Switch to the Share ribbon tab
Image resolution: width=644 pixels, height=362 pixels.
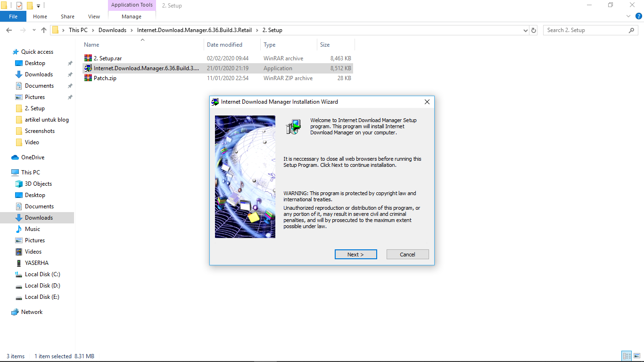pos(67,16)
